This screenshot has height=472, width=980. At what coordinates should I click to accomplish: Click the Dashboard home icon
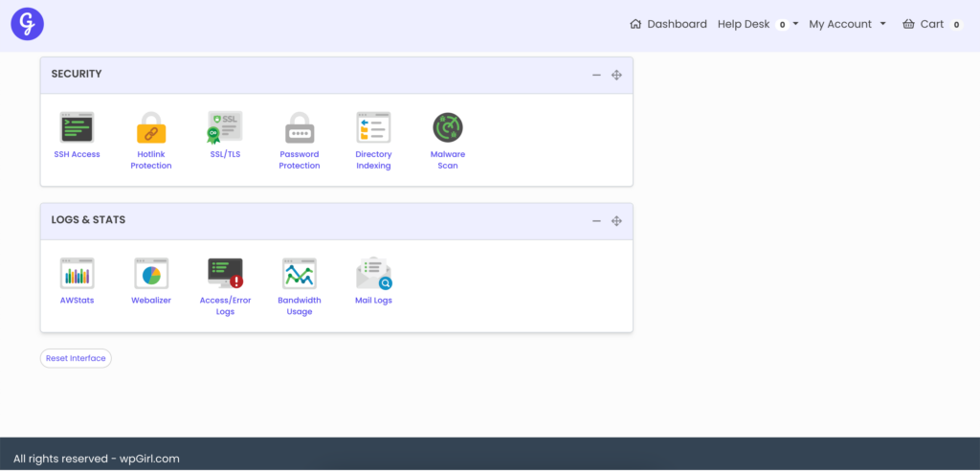coord(635,24)
